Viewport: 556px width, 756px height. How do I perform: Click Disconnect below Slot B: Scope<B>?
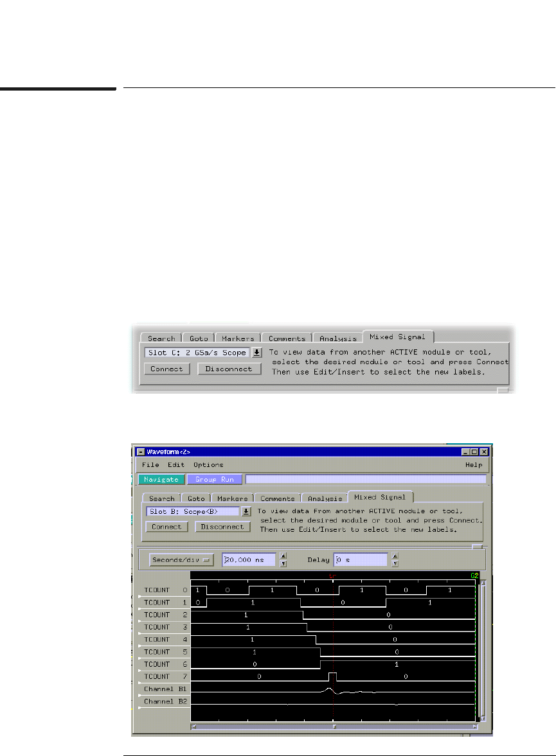222,527
